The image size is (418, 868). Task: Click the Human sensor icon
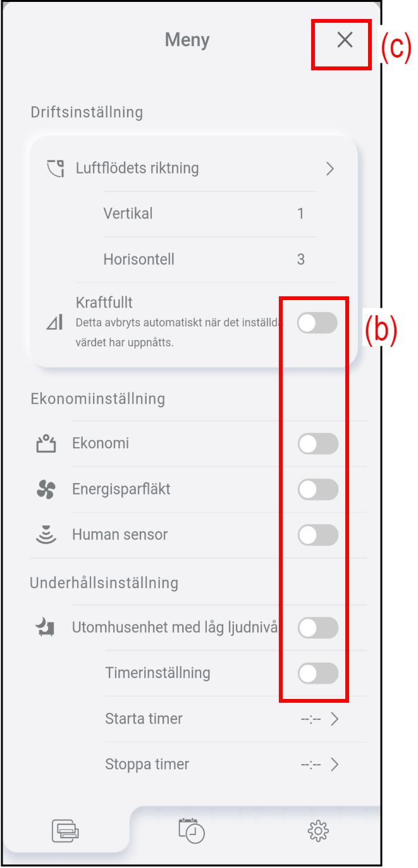point(46,535)
